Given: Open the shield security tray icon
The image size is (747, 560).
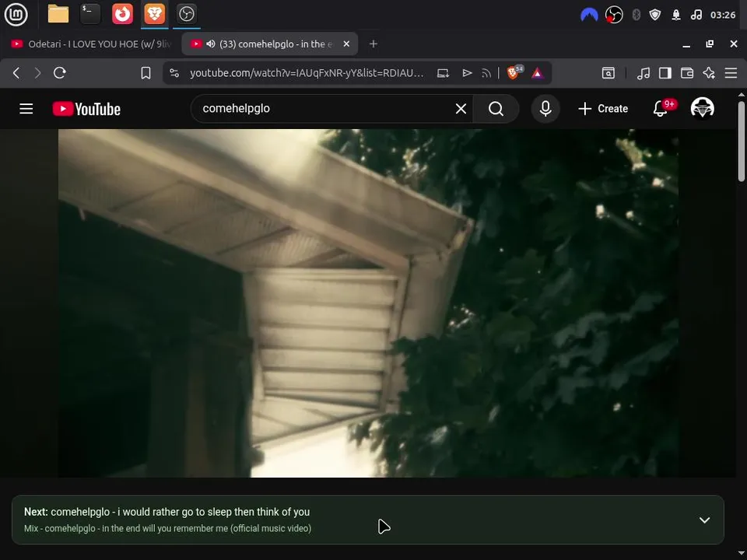Looking at the screenshot, I should (x=655, y=15).
